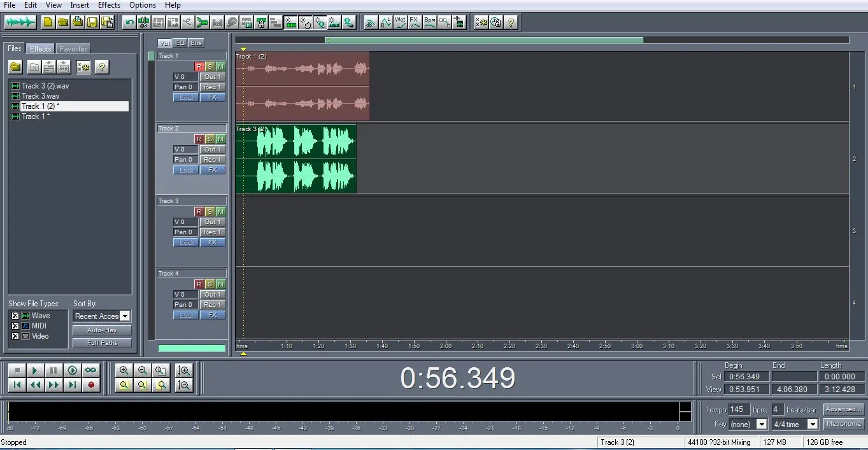Viewport: 868px width, 450px height.
Task: Click the Zoom In Horizontally magnifier
Action: pos(124,370)
